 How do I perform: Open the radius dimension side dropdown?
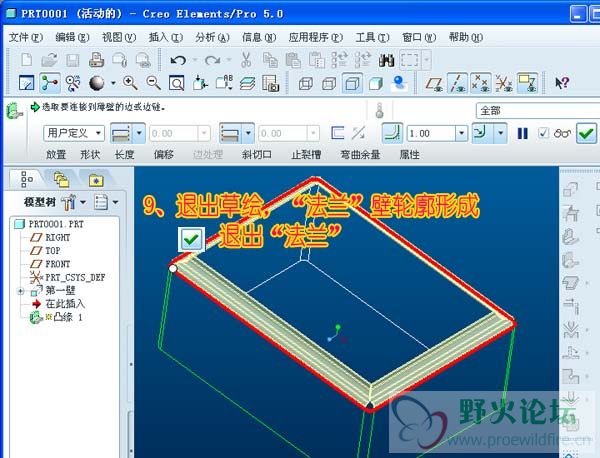tap(500, 133)
